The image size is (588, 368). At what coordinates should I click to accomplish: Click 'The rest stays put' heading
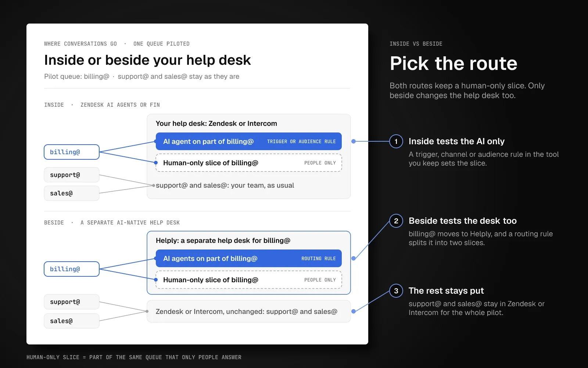(x=446, y=291)
